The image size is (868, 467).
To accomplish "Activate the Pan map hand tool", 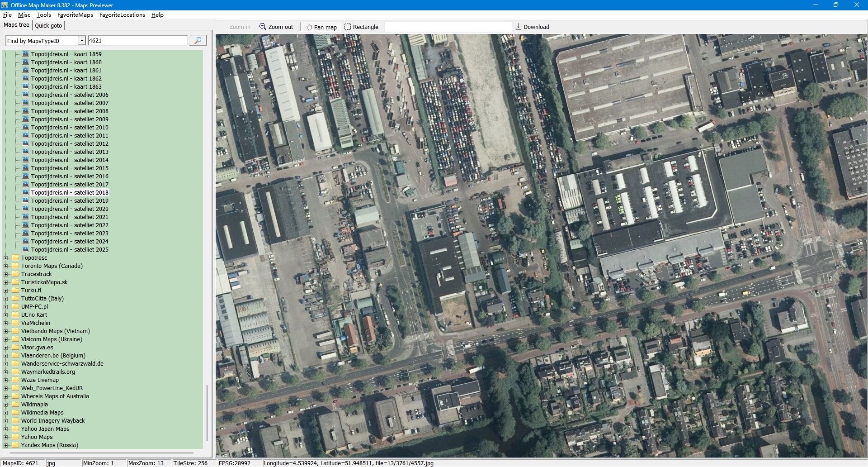I will pyautogui.click(x=309, y=27).
